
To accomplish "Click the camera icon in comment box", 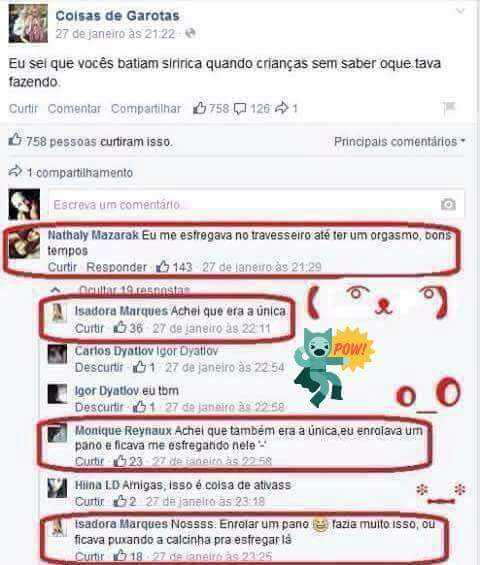I will coord(448,204).
